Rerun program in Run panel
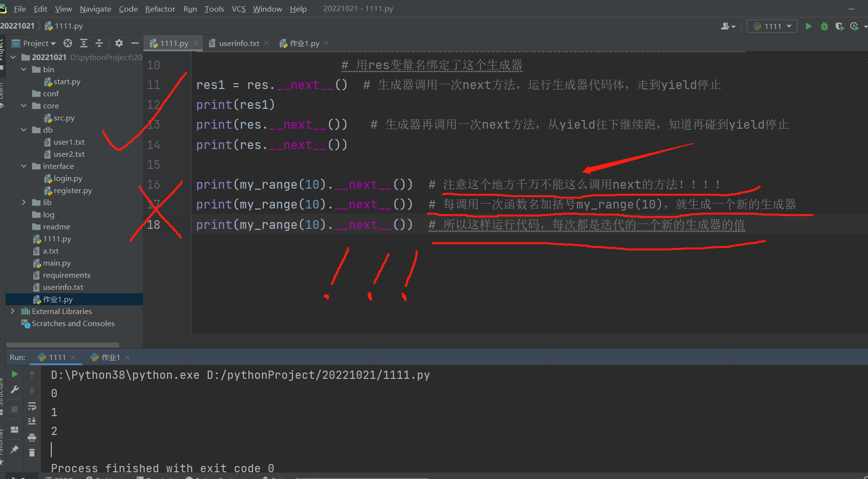868x479 pixels. click(15, 374)
